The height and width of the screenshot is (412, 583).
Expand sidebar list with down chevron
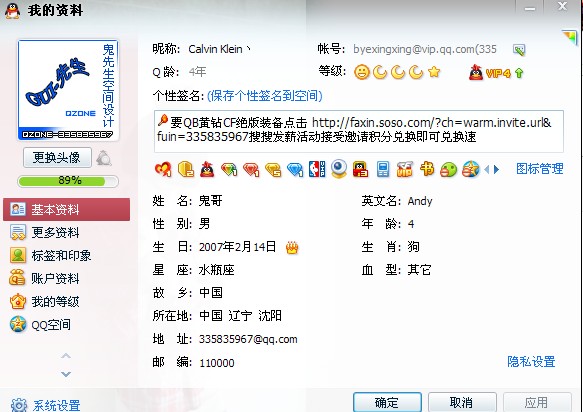coord(66,374)
